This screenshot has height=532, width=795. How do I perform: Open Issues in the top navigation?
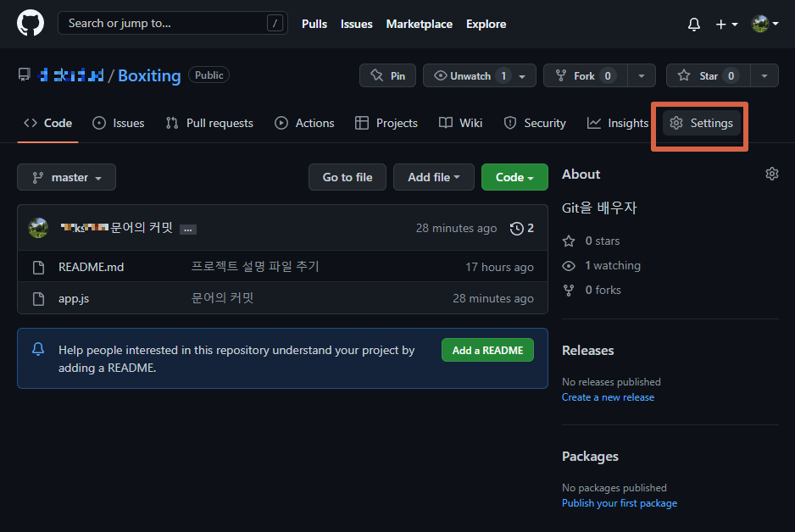357,24
